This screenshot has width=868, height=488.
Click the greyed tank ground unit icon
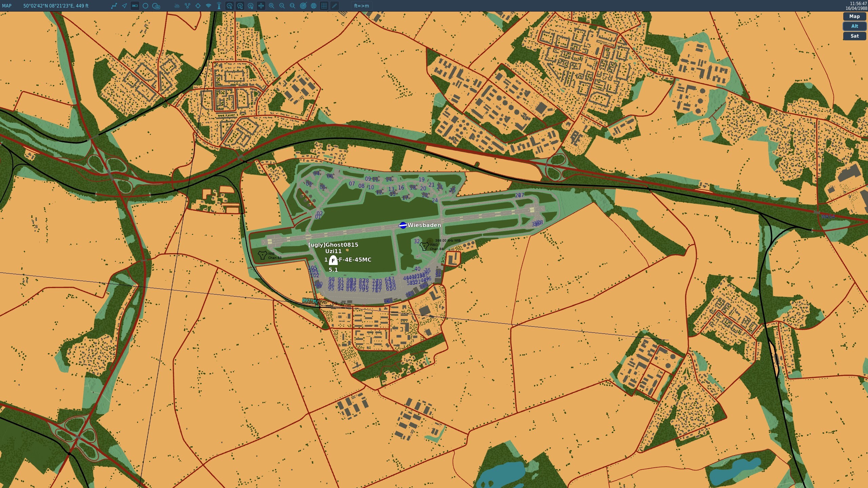[x=177, y=6]
